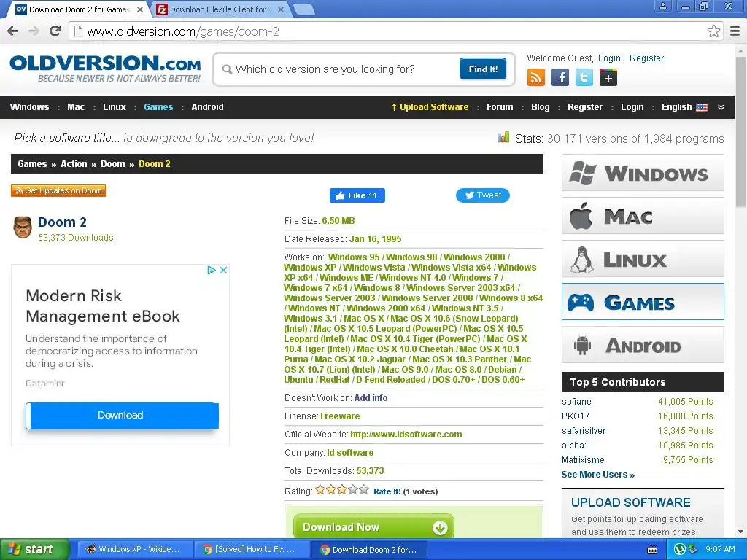Close the Download Doom 2 browser tab
Image resolution: width=747 pixels, height=560 pixels.
[x=139, y=9]
